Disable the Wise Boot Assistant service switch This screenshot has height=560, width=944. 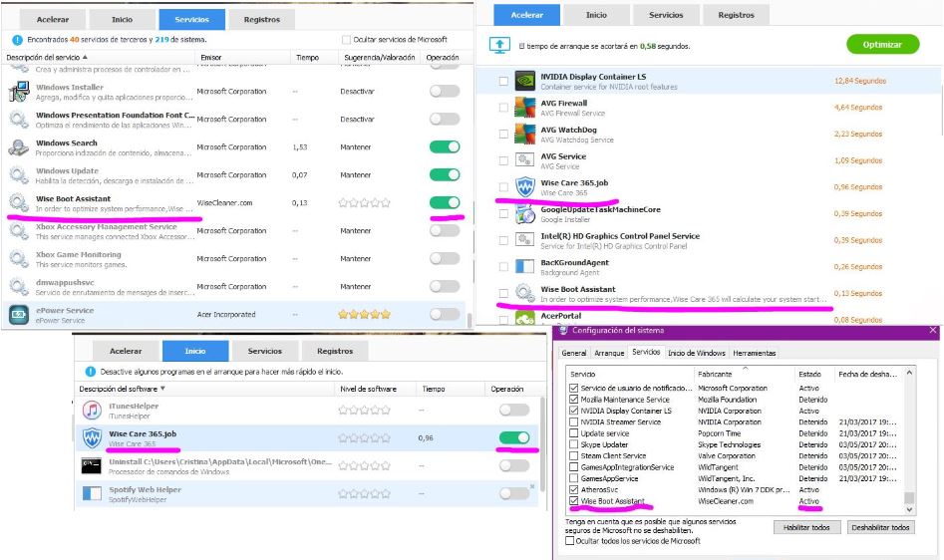click(445, 202)
